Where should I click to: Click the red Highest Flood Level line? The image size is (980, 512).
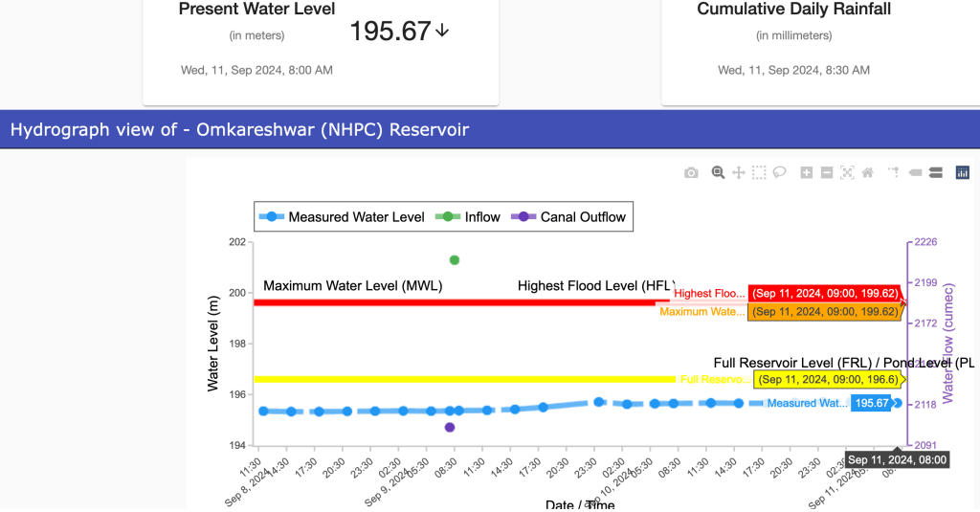click(431, 302)
